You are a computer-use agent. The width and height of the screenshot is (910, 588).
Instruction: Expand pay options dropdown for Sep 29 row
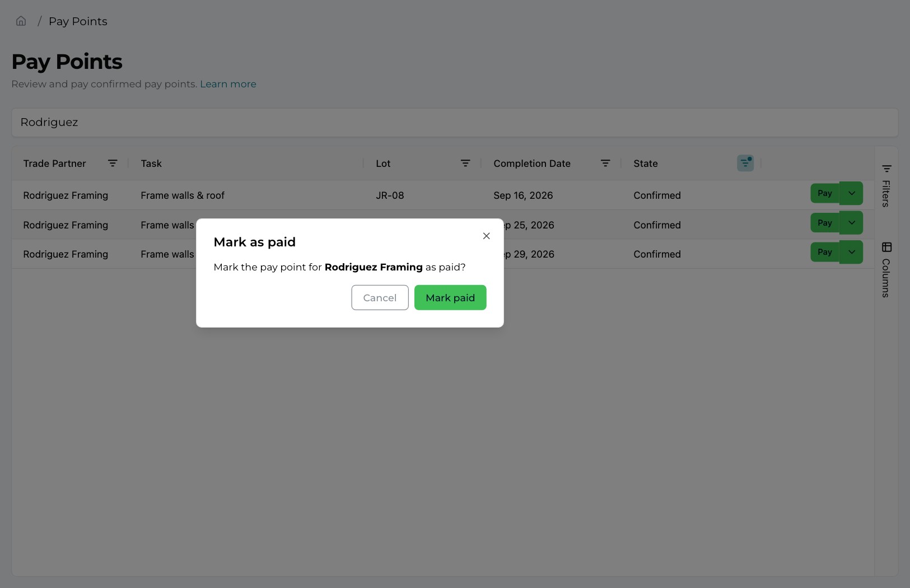pos(851,252)
